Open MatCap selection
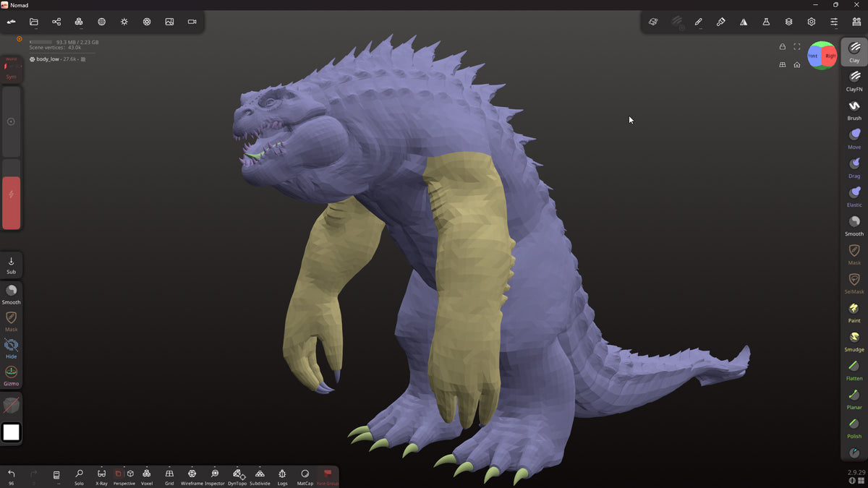Image resolution: width=868 pixels, height=488 pixels. (x=305, y=476)
